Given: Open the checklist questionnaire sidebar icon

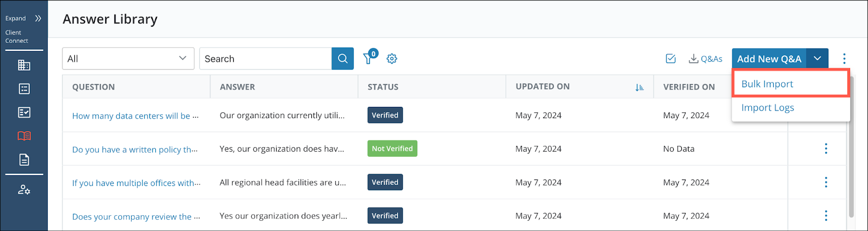Looking at the screenshot, I should pos(24,112).
